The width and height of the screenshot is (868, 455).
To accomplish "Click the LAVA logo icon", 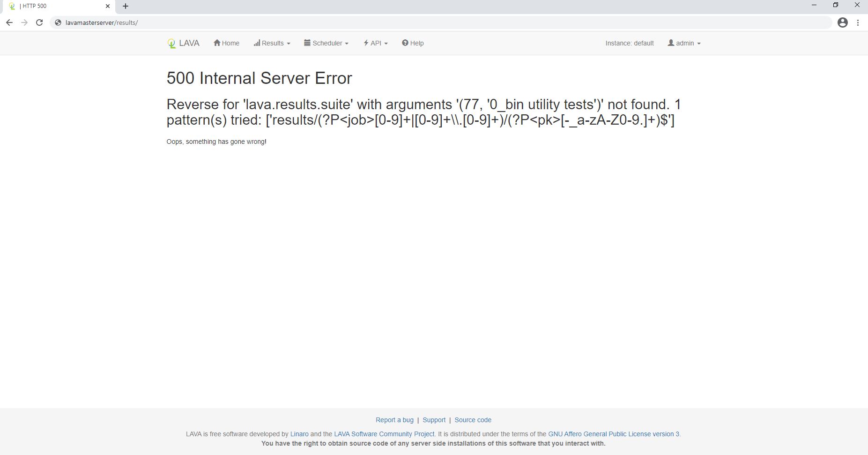I will click(x=171, y=44).
